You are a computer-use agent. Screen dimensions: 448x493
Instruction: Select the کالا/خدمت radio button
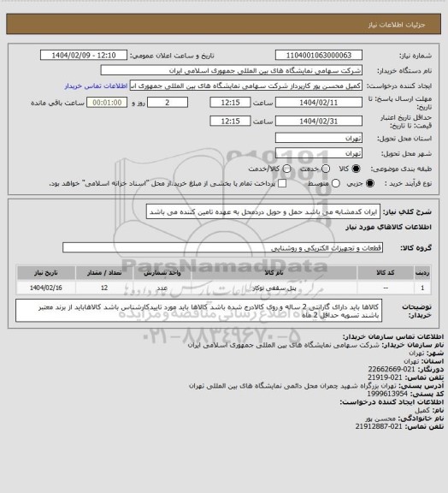(x=286, y=169)
